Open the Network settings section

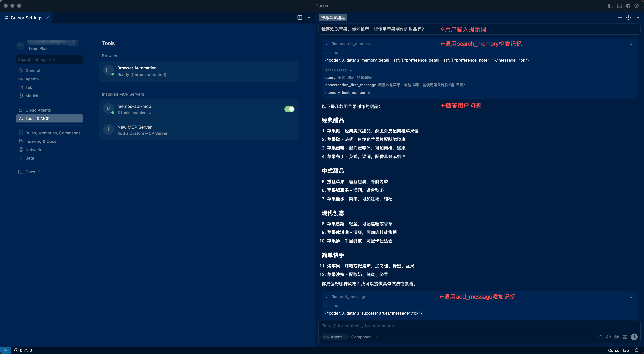[x=33, y=150]
